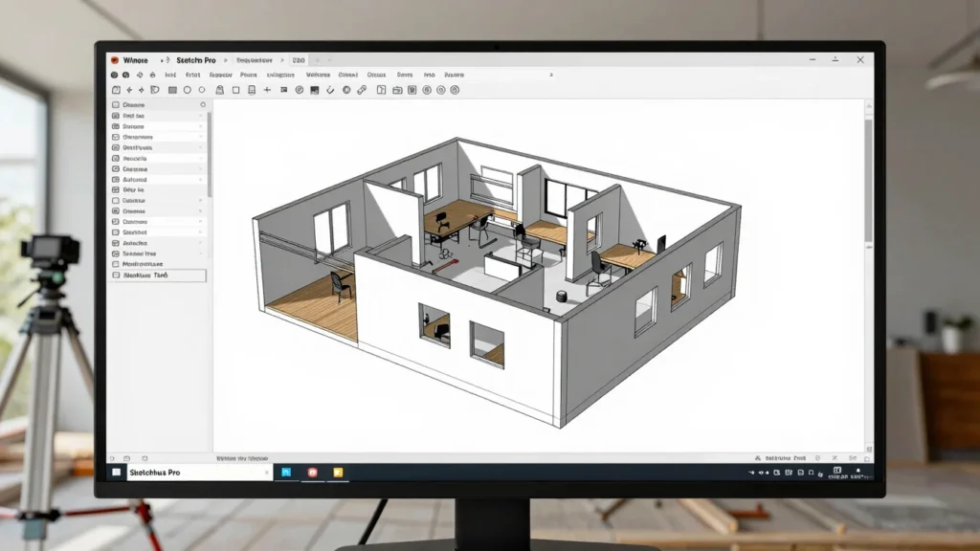Viewport: 980px width, 551px height.
Task: Click the Windows Start button on taskbar
Action: point(116,473)
